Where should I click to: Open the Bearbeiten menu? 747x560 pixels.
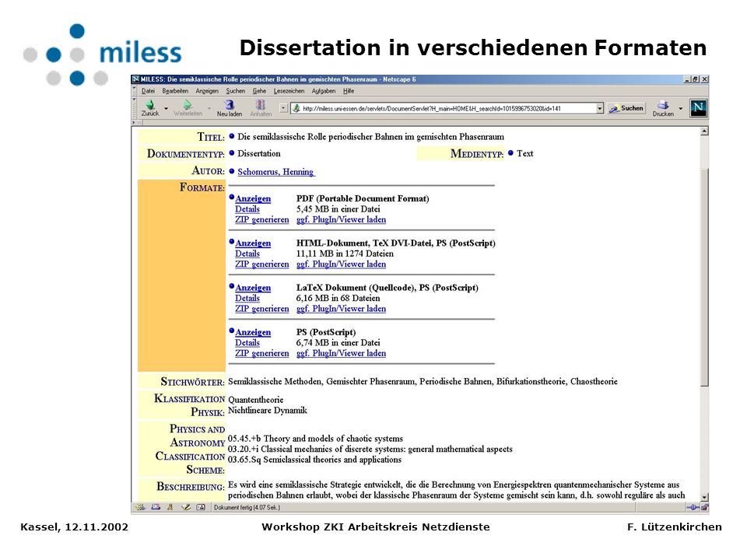coord(175,91)
